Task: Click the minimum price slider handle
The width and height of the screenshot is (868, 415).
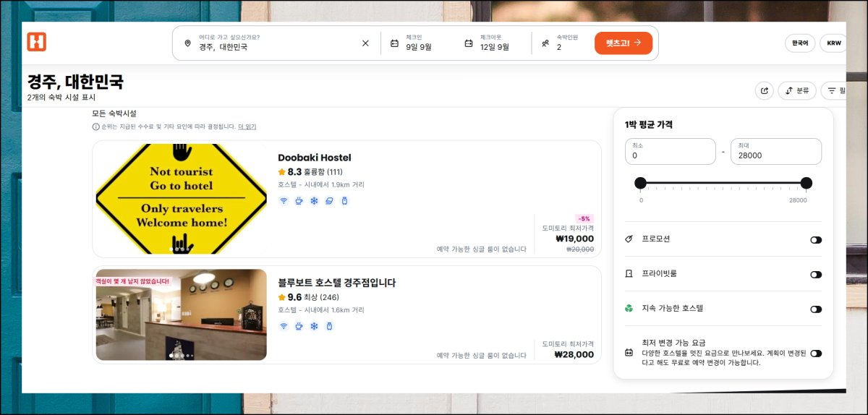Action: 640,183
